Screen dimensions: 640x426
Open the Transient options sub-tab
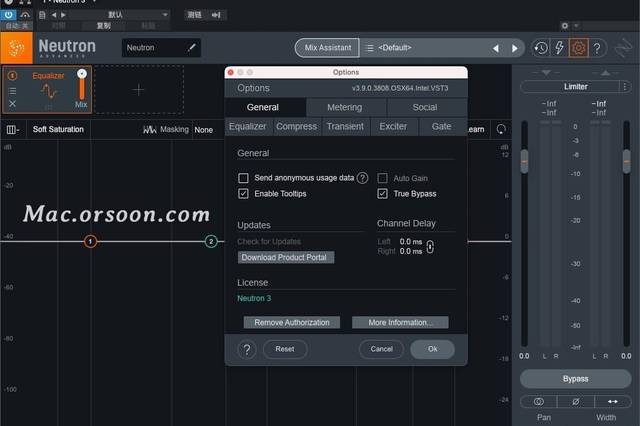[x=345, y=126]
